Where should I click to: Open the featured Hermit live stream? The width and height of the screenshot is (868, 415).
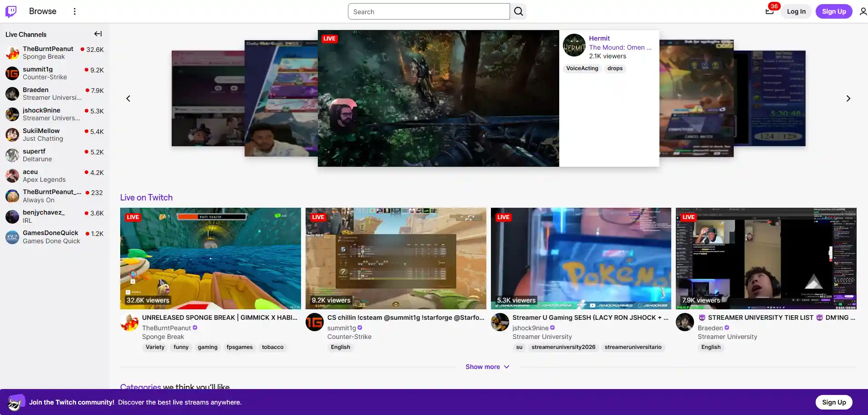pyautogui.click(x=438, y=98)
